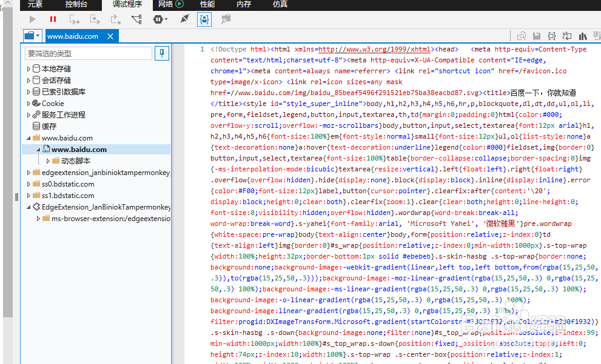Click the library code bars icon
Screen dimensions: 601x364
(x=583, y=36)
